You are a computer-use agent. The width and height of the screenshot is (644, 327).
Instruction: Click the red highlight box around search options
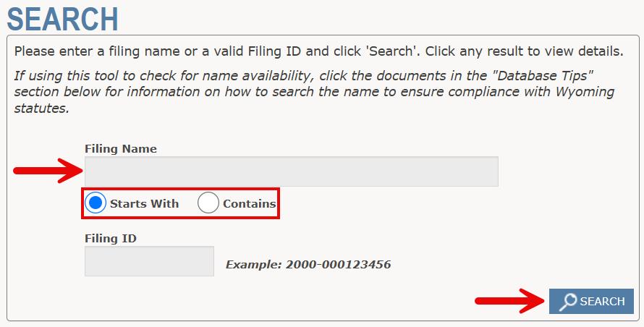pos(181,203)
